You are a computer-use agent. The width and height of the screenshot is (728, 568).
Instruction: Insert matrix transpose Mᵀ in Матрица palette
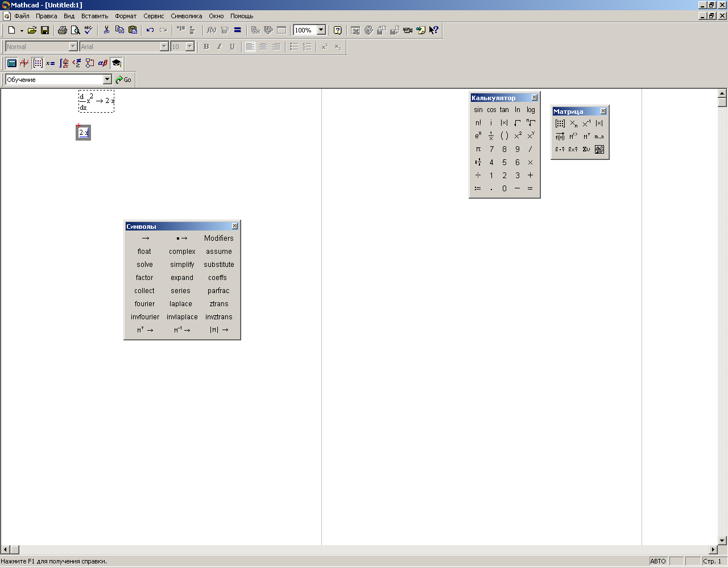coord(586,137)
